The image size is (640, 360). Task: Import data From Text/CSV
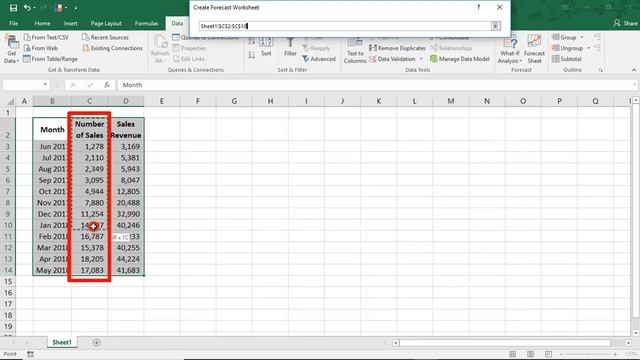click(x=46, y=37)
